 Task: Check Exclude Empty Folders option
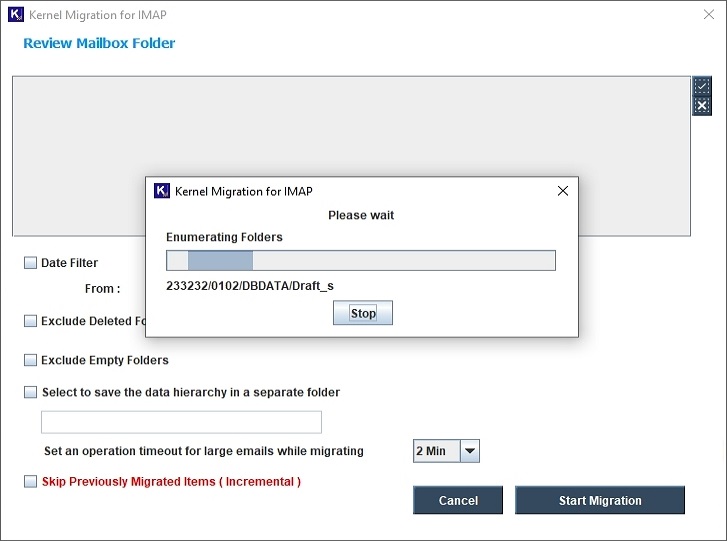tap(30, 360)
